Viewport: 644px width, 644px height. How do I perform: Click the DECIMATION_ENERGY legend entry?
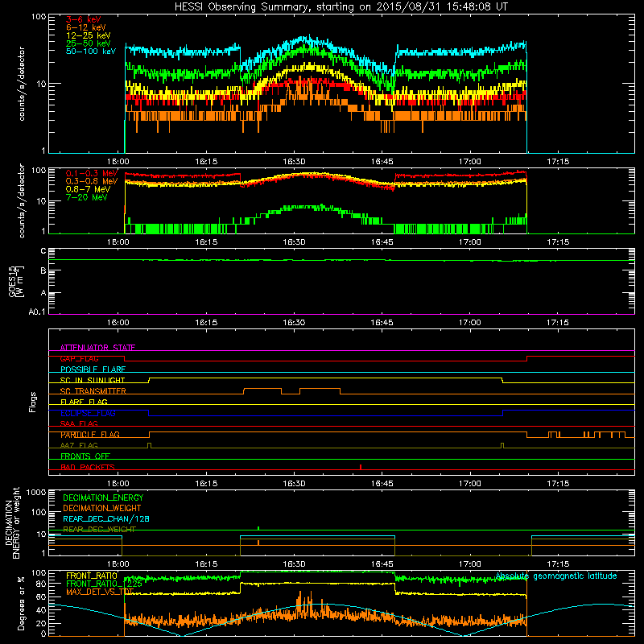point(103,497)
